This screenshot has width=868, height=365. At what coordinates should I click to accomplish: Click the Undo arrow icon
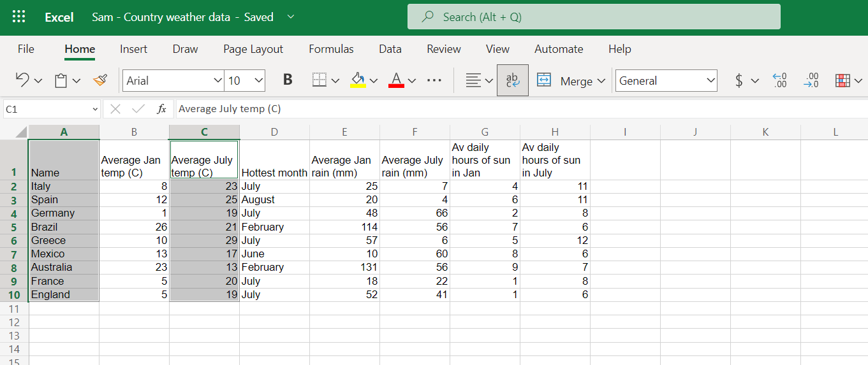(22, 80)
